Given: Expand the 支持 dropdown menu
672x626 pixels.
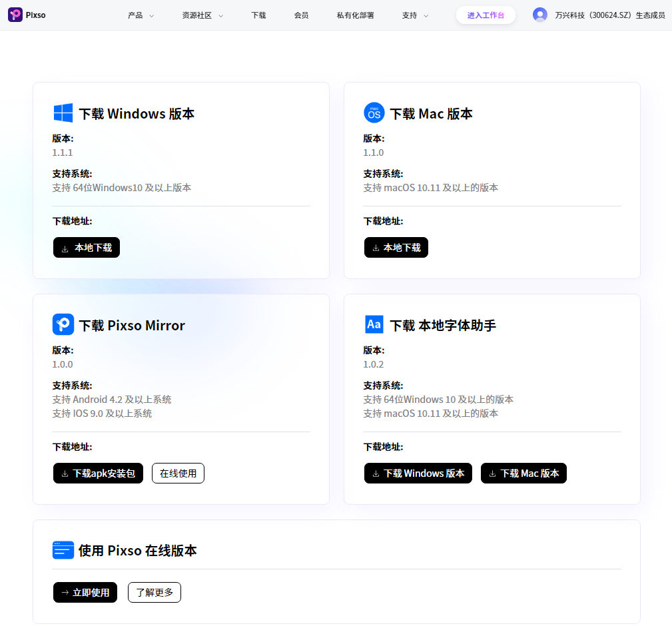Looking at the screenshot, I should [415, 15].
